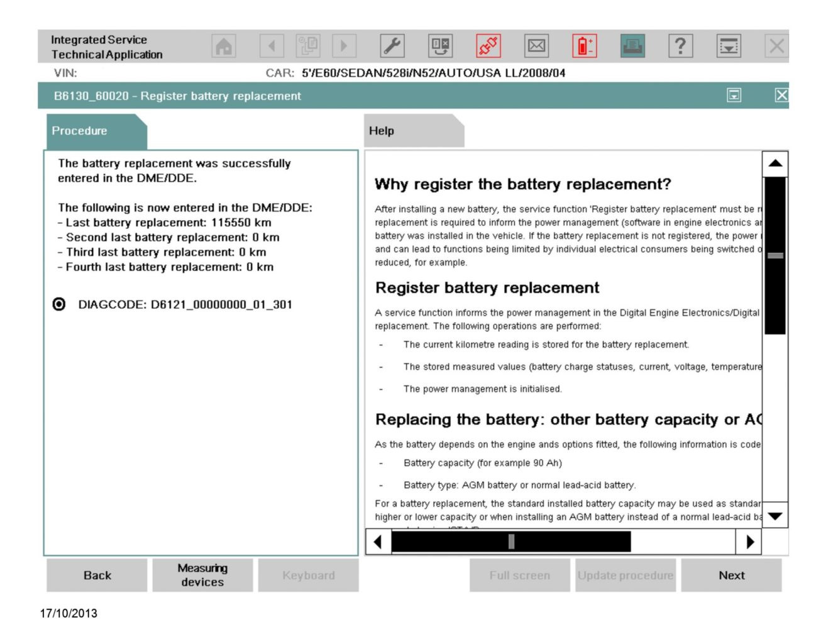Click horizontal scrollbar thumb in help pane
Screen dimensions: 833x644
pyautogui.click(x=510, y=541)
